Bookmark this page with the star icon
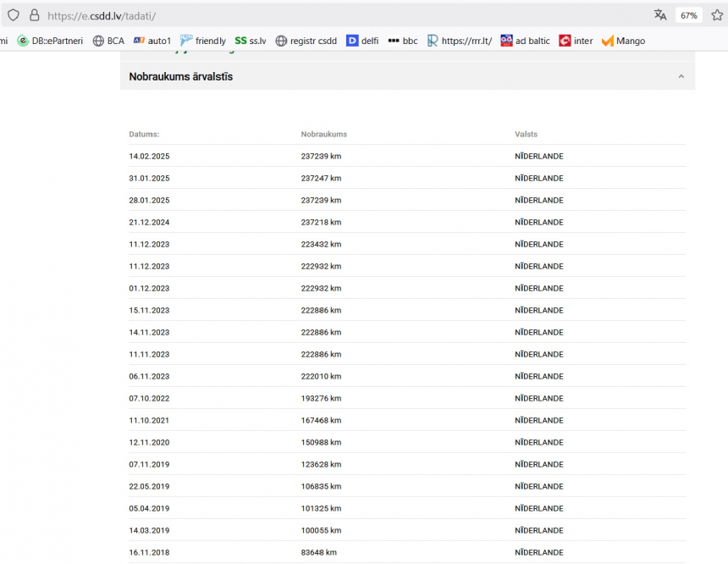 pyautogui.click(x=717, y=15)
